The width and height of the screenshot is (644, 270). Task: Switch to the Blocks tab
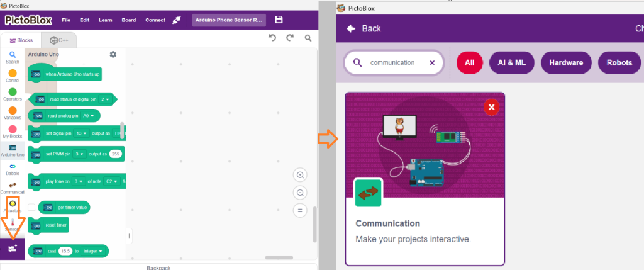click(x=21, y=40)
